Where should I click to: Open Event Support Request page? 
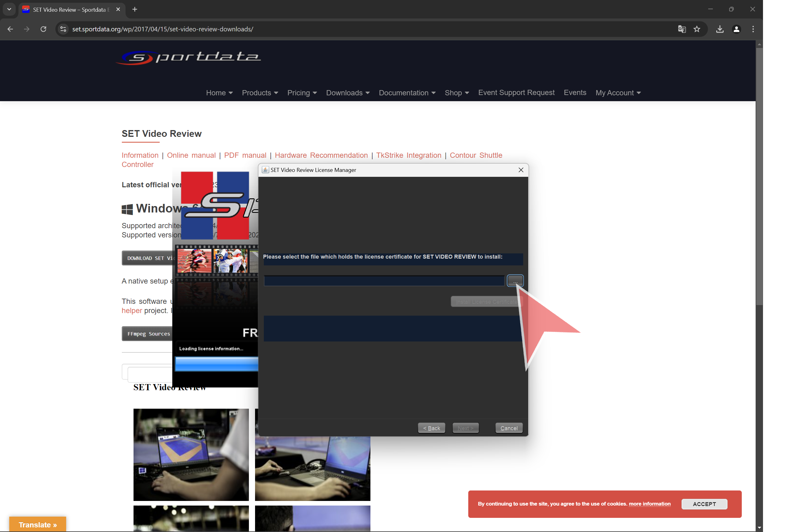(x=516, y=93)
